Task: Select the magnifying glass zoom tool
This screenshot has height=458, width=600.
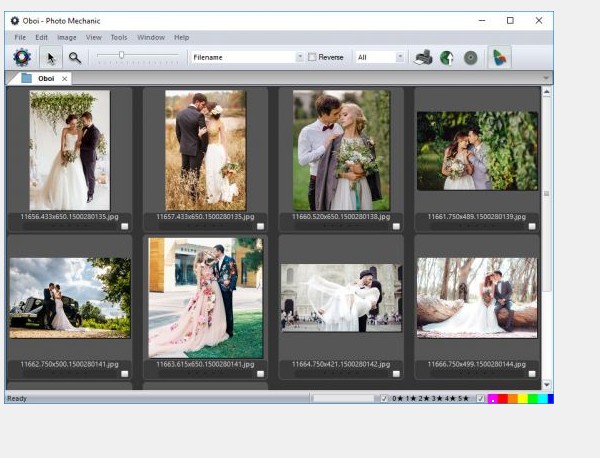Action: pyautogui.click(x=75, y=58)
